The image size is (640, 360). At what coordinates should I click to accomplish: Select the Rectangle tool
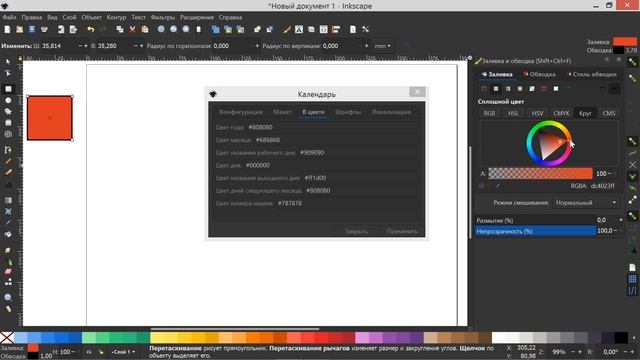(8, 89)
